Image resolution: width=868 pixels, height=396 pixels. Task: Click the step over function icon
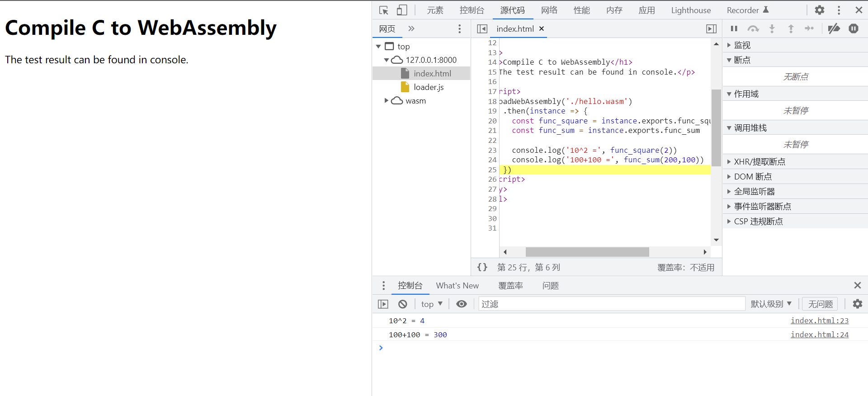tap(753, 28)
